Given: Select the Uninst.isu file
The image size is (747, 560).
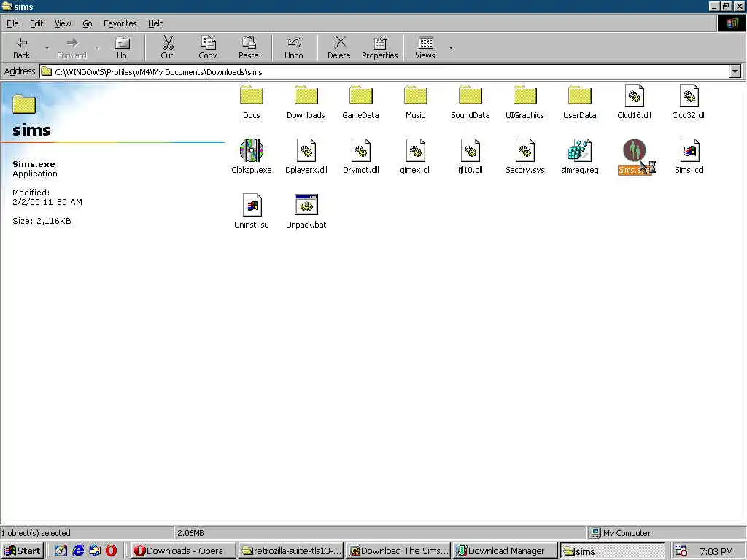Looking at the screenshot, I should [x=252, y=211].
